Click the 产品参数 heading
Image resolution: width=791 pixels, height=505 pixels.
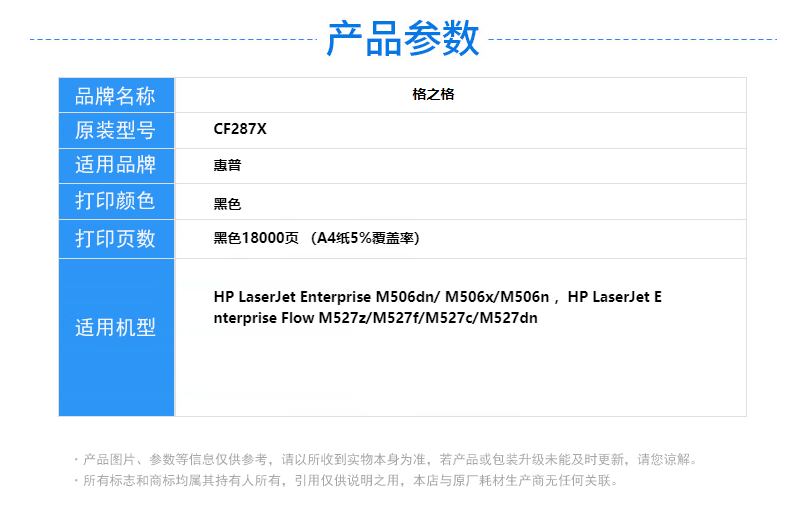(x=403, y=39)
